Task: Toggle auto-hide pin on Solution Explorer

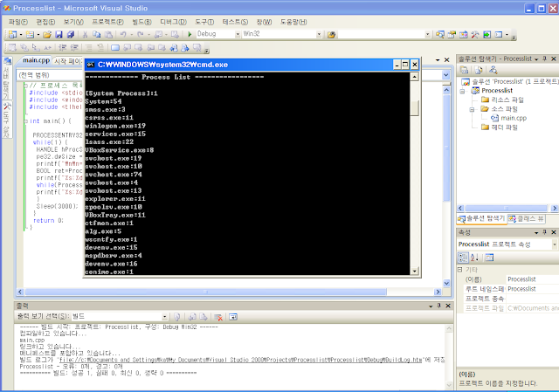Action: [545, 58]
